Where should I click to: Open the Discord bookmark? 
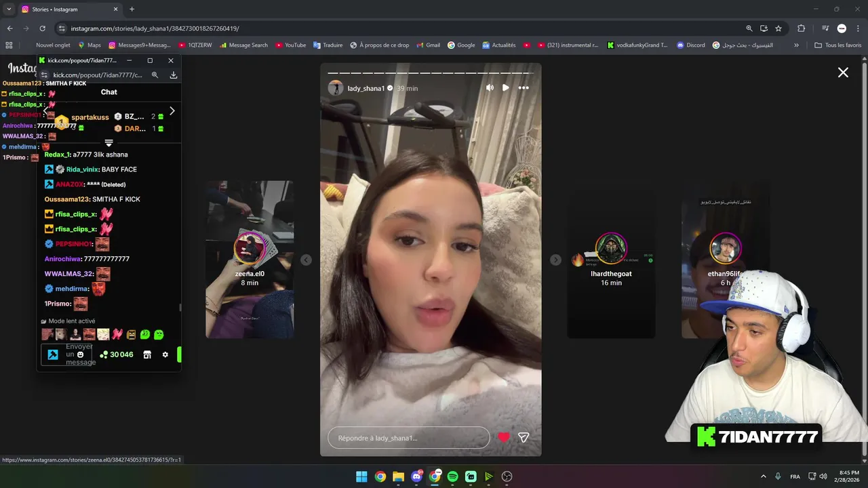[690, 45]
